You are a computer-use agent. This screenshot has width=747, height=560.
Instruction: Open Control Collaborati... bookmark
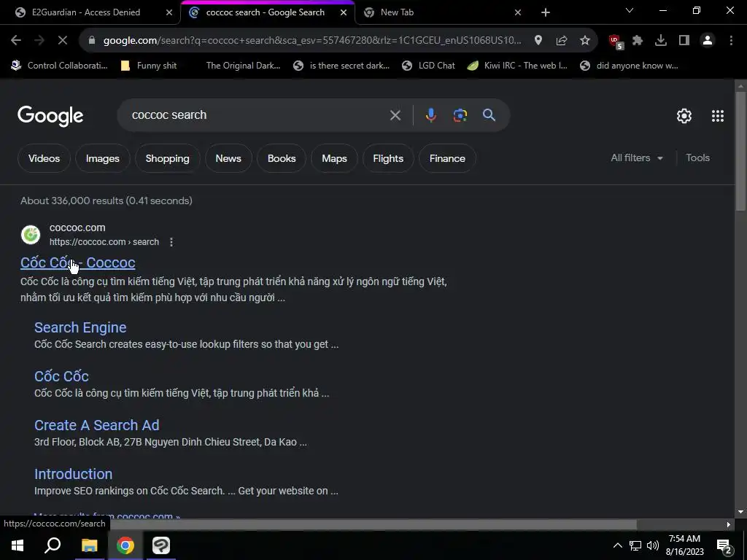(60, 66)
